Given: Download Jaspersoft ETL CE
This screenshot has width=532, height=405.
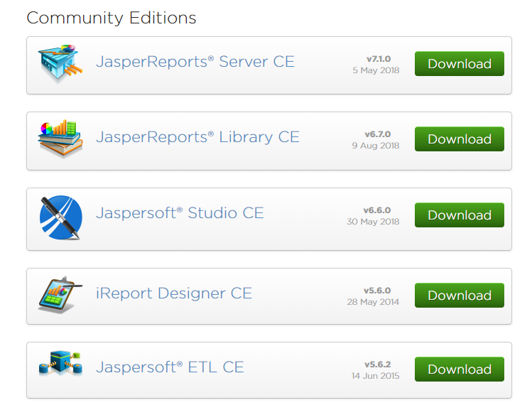Looking at the screenshot, I should tap(460, 369).
